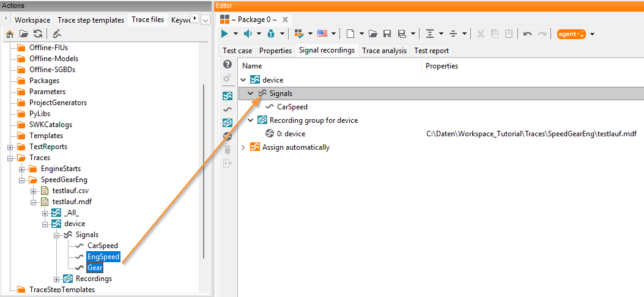Open the Test case tab
The width and height of the screenshot is (644, 297).
(237, 51)
